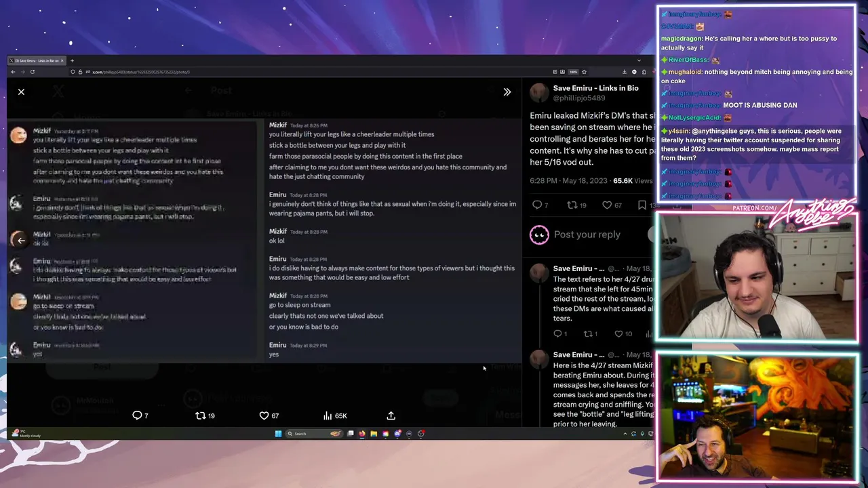This screenshot has height=488, width=868.
Task: Open a new browser tab with plus
Action: click(72, 60)
